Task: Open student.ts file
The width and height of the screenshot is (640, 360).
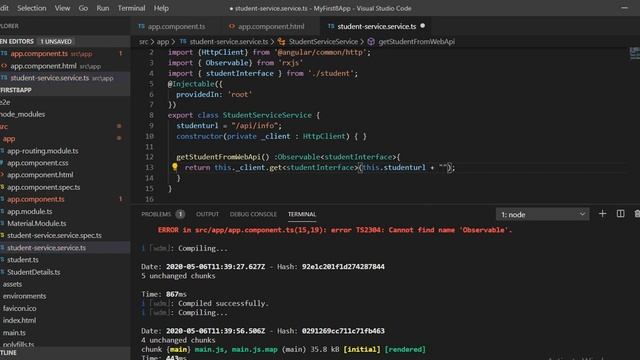Action: pos(22,260)
